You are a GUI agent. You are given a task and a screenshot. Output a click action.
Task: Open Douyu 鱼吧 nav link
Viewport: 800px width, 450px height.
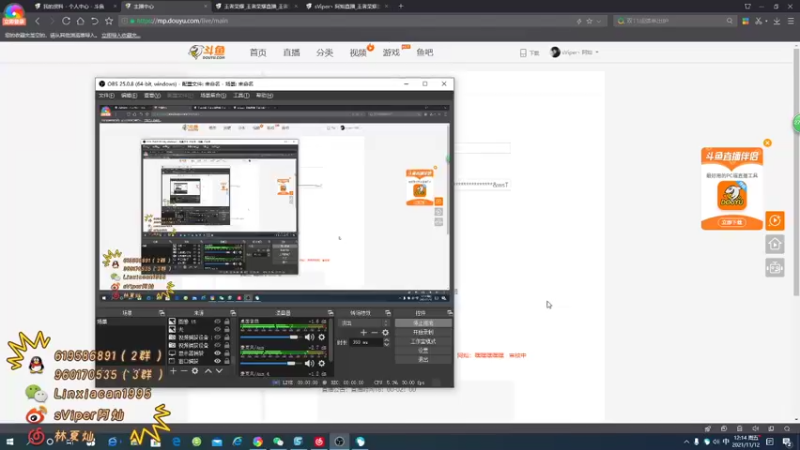[424, 53]
